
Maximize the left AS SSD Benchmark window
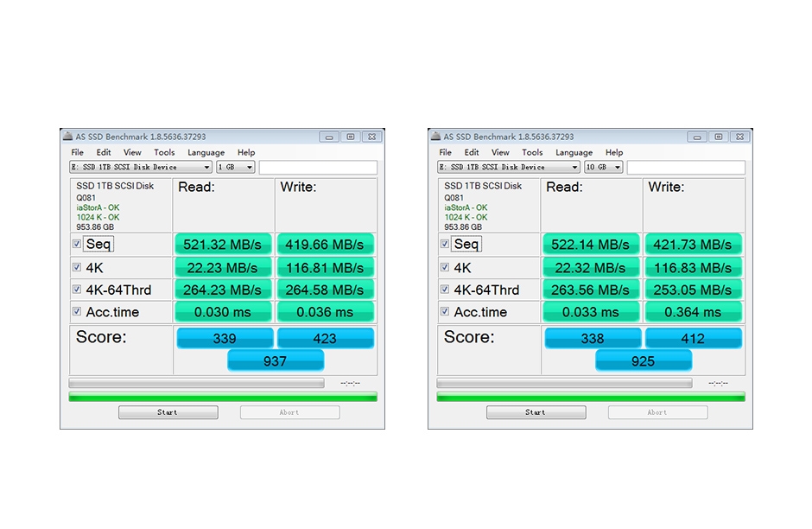pos(350,137)
